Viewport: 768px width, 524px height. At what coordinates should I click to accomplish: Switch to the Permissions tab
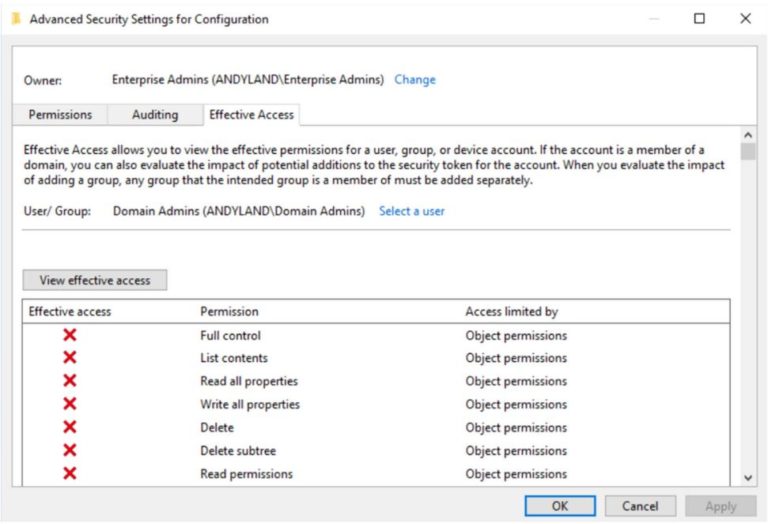pyautogui.click(x=60, y=115)
